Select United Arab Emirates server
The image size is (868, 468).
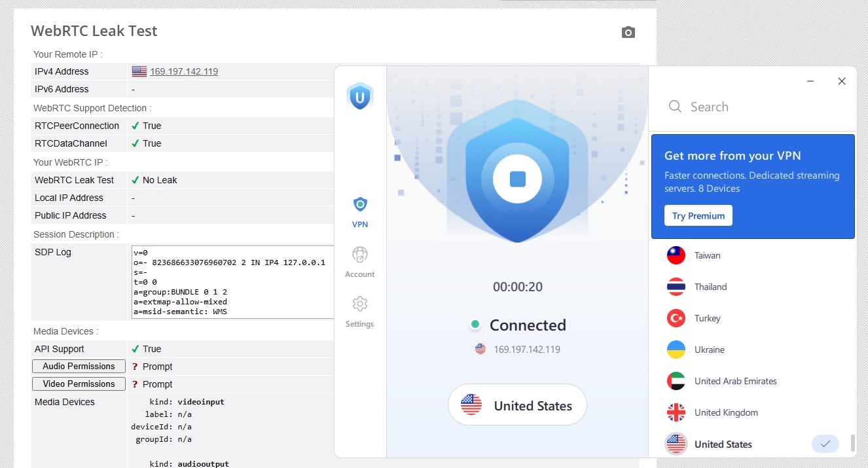pos(753,381)
